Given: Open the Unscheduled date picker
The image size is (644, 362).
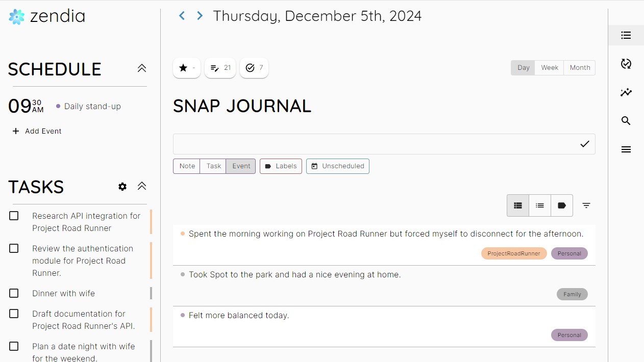Looking at the screenshot, I should pos(338,166).
